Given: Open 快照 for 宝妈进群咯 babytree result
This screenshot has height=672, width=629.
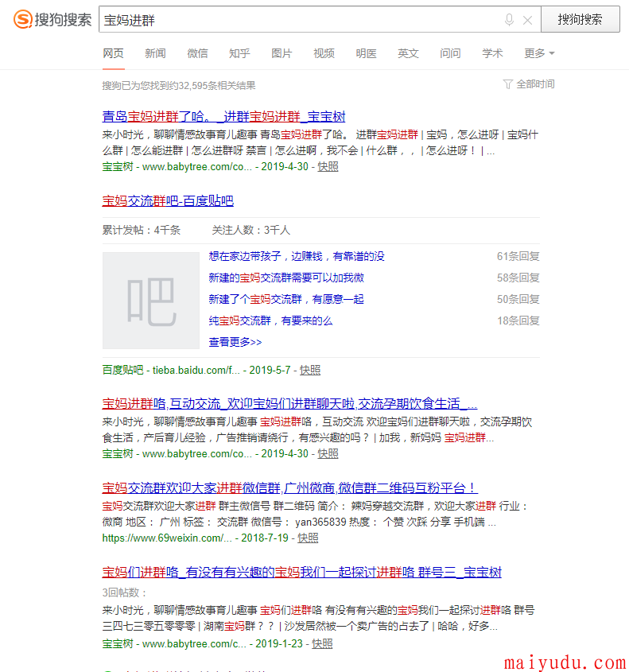Looking at the screenshot, I should click(328, 454).
